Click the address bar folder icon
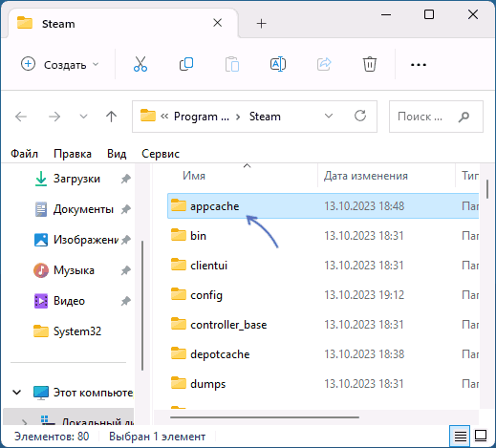The image size is (496, 448). tap(148, 116)
